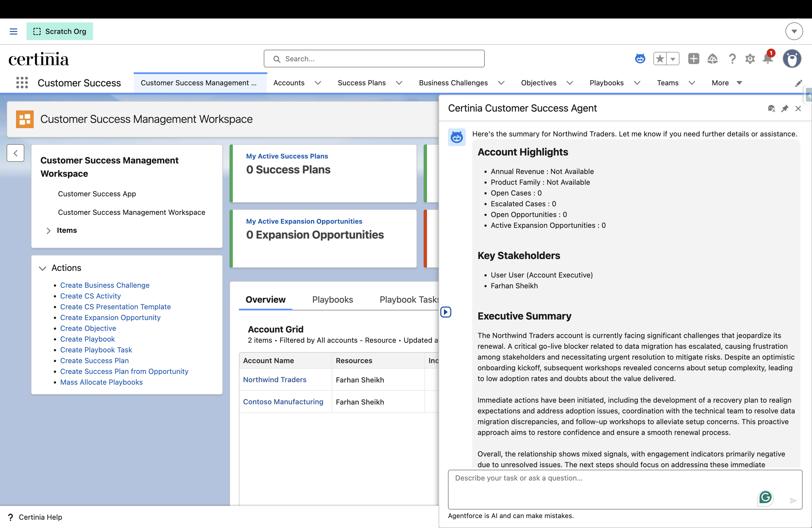Viewport: 812px width, 528px height.
Task: Go to the Success Plans nav tab
Action: click(361, 83)
